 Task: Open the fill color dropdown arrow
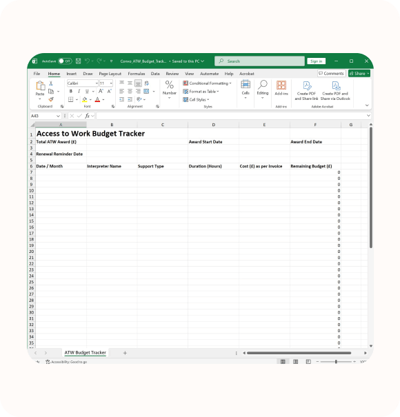(x=91, y=99)
